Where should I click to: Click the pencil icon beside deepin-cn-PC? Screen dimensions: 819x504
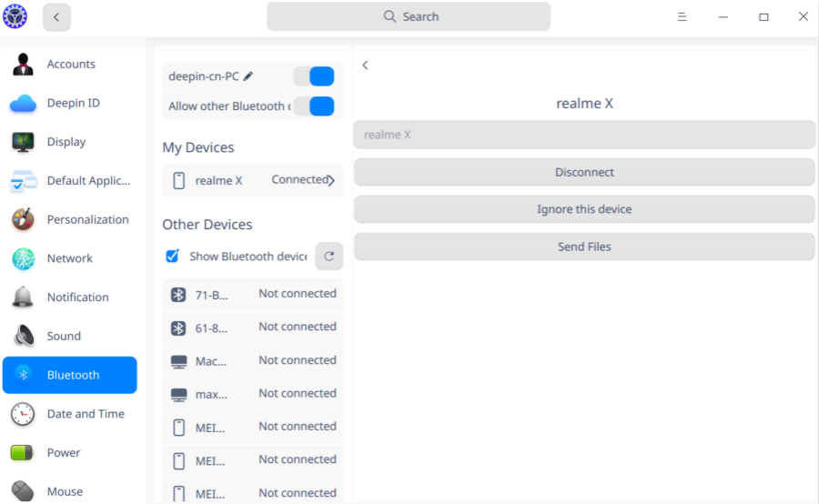pyautogui.click(x=248, y=77)
